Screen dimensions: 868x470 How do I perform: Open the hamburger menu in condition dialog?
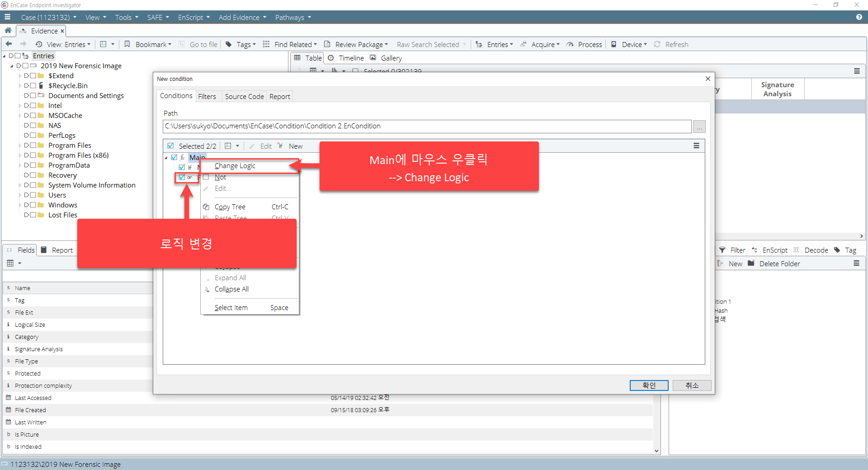click(696, 146)
